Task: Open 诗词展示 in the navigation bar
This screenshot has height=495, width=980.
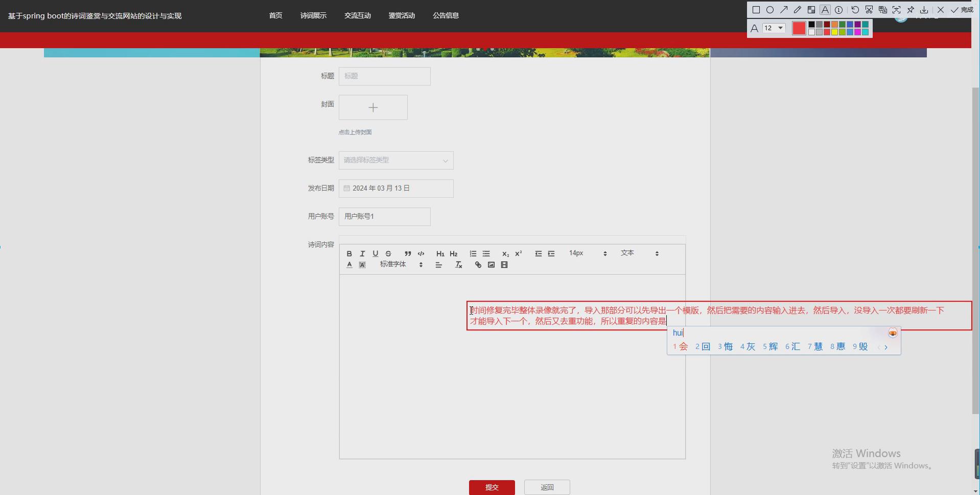Action: pos(313,15)
